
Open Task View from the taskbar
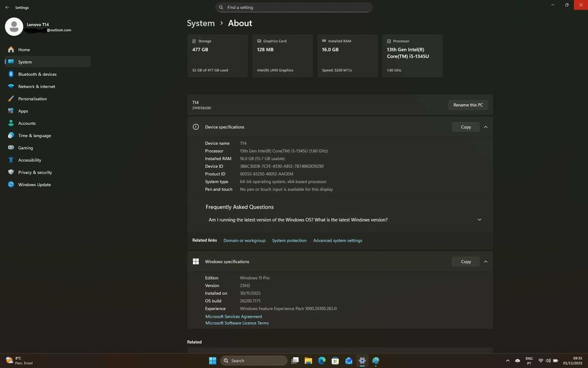coord(295,360)
